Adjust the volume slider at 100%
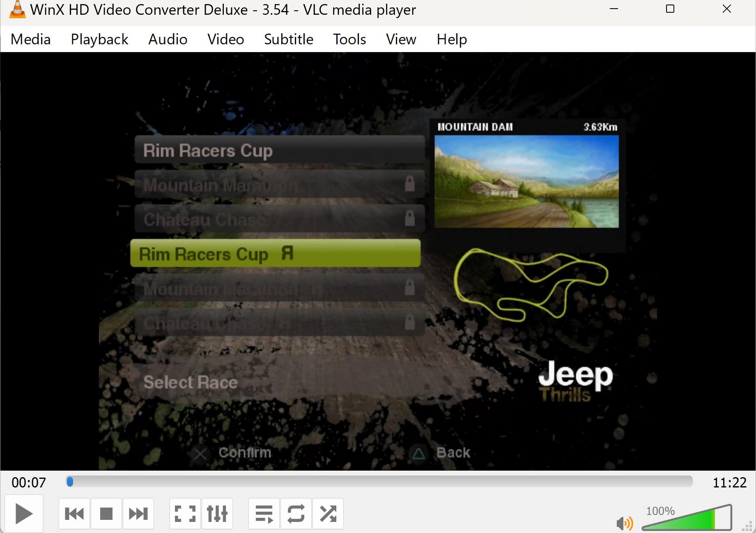Image resolution: width=756 pixels, height=533 pixels. click(687, 518)
